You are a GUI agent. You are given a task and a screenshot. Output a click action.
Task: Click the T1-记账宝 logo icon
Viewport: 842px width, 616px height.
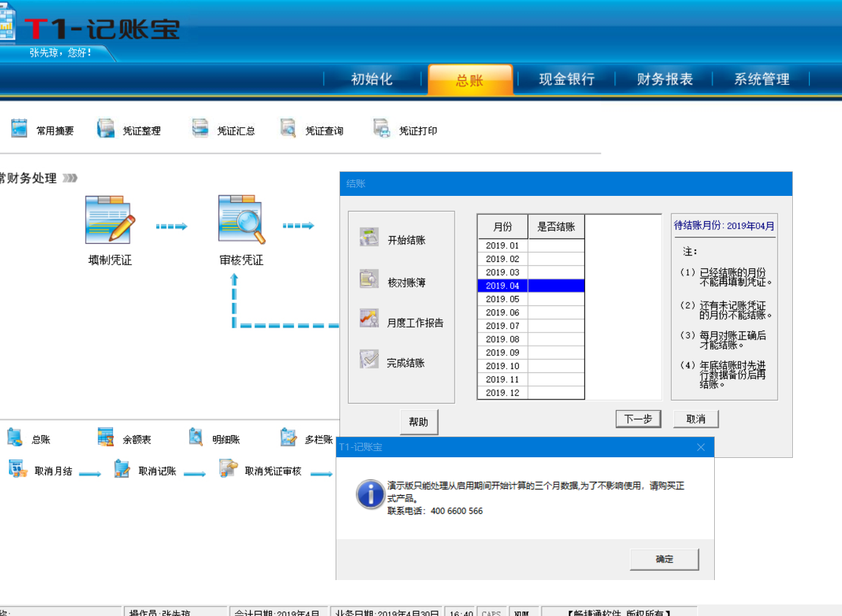click(7, 23)
